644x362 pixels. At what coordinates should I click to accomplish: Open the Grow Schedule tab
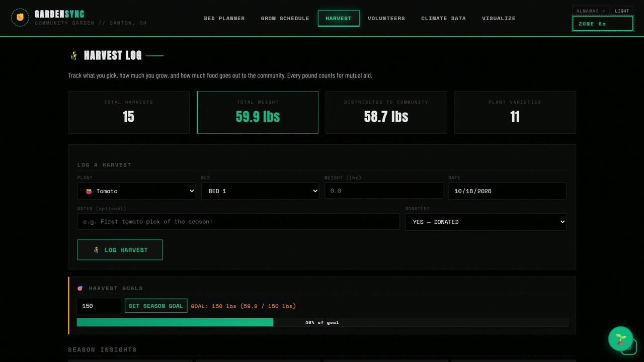tap(285, 18)
